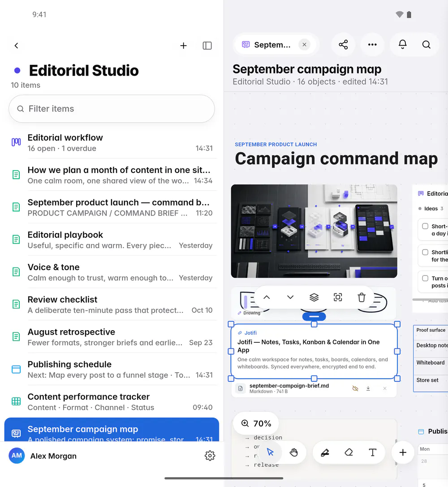
Task: Delete the selected object with the trash icon
Action: (362, 297)
